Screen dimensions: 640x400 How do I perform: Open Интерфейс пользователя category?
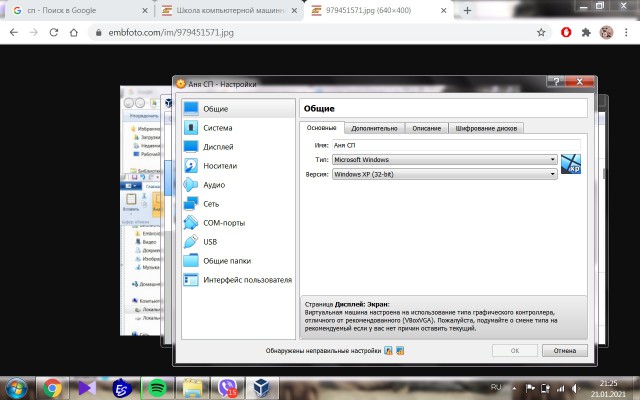point(238,280)
